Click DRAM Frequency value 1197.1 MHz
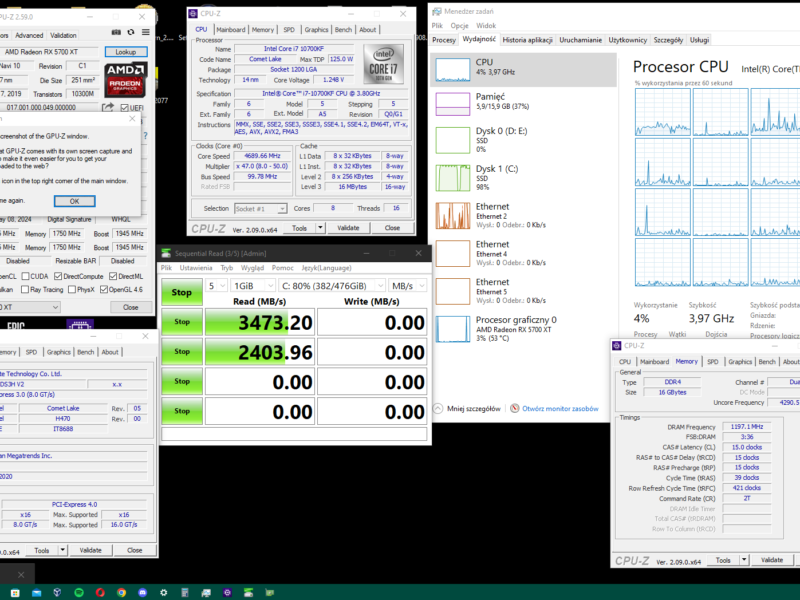The height and width of the screenshot is (600, 800). point(746,427)
